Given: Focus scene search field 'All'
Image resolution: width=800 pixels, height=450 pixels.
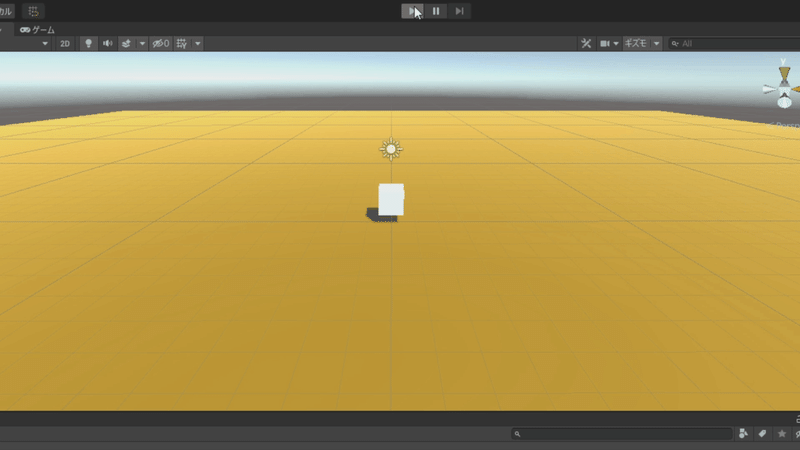Looking at the screenshot, I should click(x=734, y=44).
